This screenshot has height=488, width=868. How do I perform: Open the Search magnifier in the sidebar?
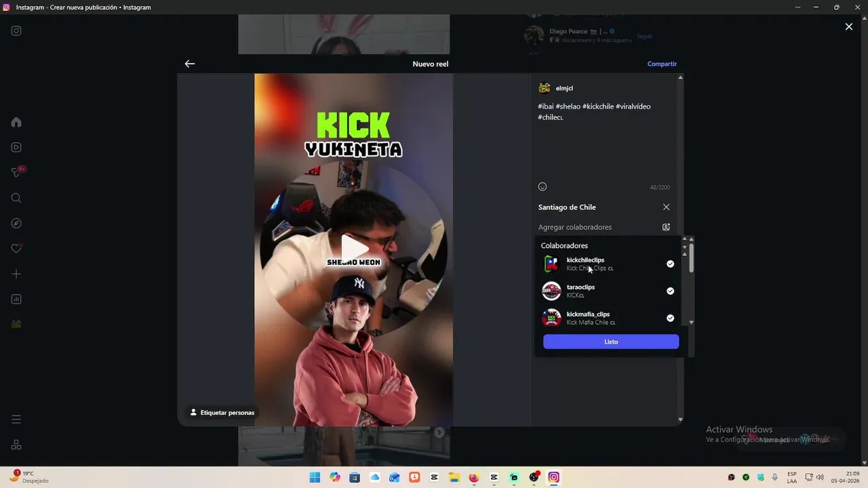(16, 198)
